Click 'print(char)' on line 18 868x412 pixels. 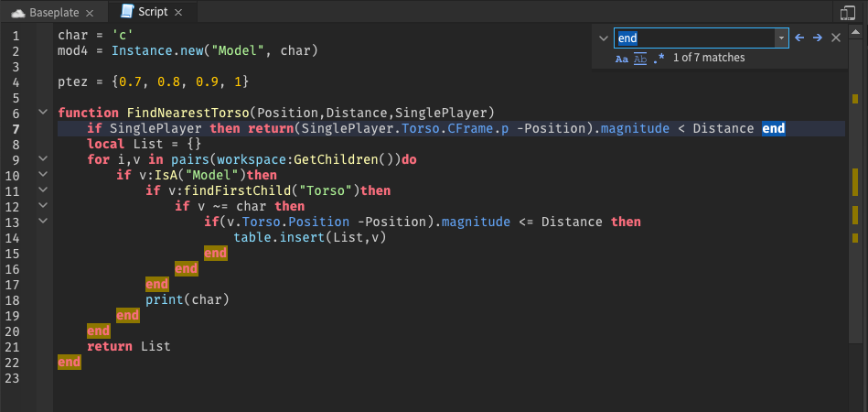click(x=188, y=299)
